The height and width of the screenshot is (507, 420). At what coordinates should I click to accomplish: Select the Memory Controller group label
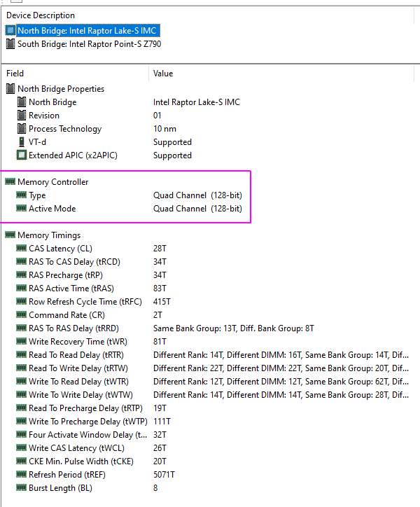pyautogui.click(x=53, y=182)
